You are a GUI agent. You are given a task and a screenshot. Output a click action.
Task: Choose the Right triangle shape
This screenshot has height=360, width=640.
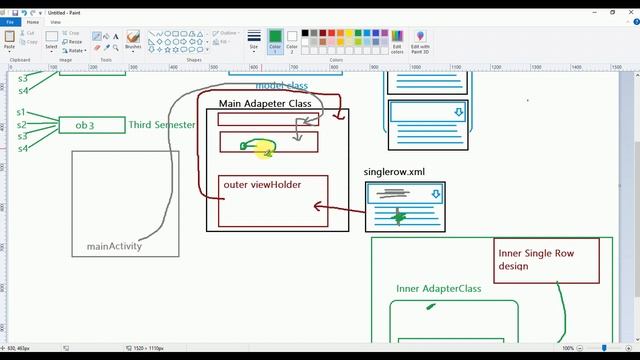point(151,42)
